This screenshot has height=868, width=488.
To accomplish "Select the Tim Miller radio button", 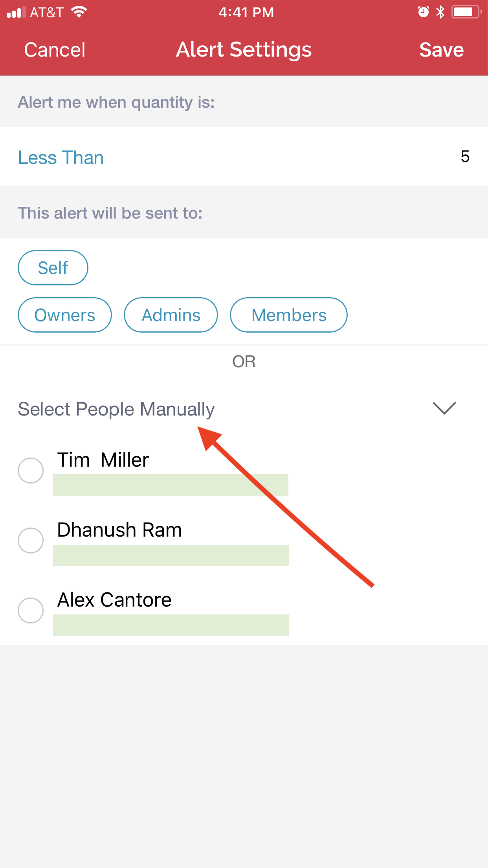I will point(31,470).
